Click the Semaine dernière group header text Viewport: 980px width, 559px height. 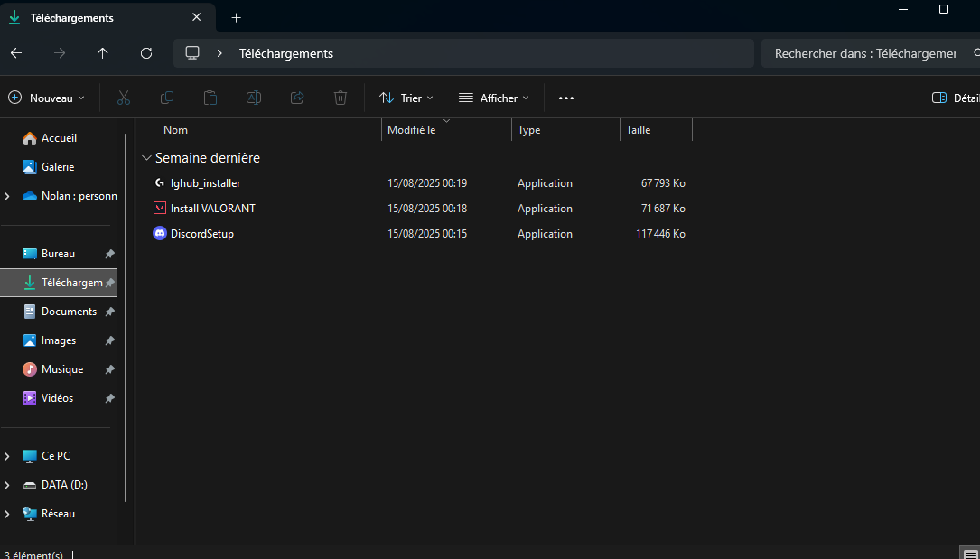tap(208, 158)
